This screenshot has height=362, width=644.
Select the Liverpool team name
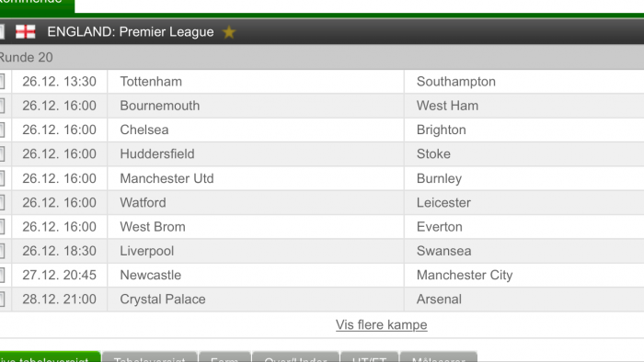146,251
